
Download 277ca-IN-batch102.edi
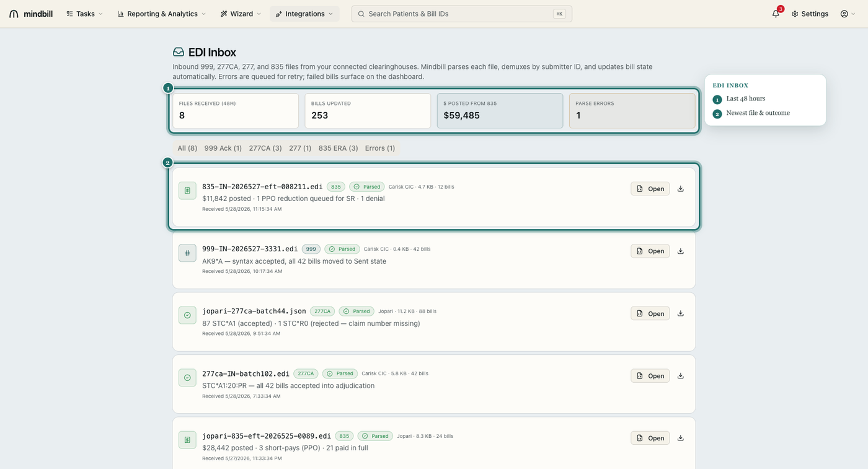coord(681,376)
